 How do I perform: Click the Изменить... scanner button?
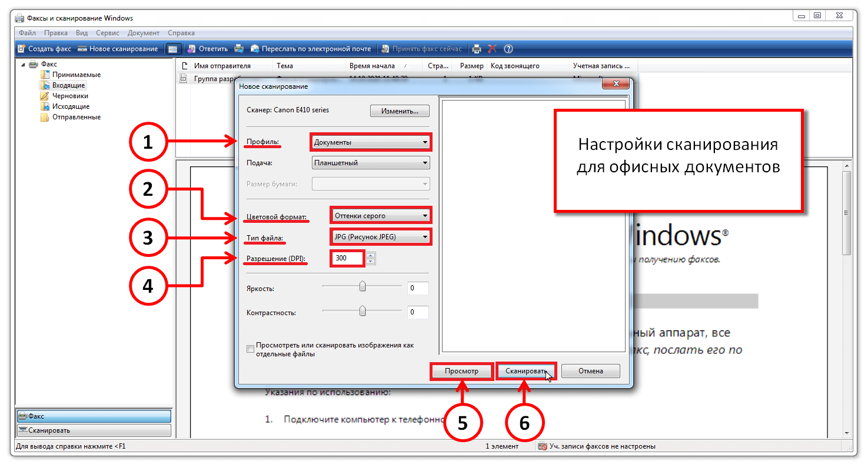pyautogui.click(x=400, y=111)
